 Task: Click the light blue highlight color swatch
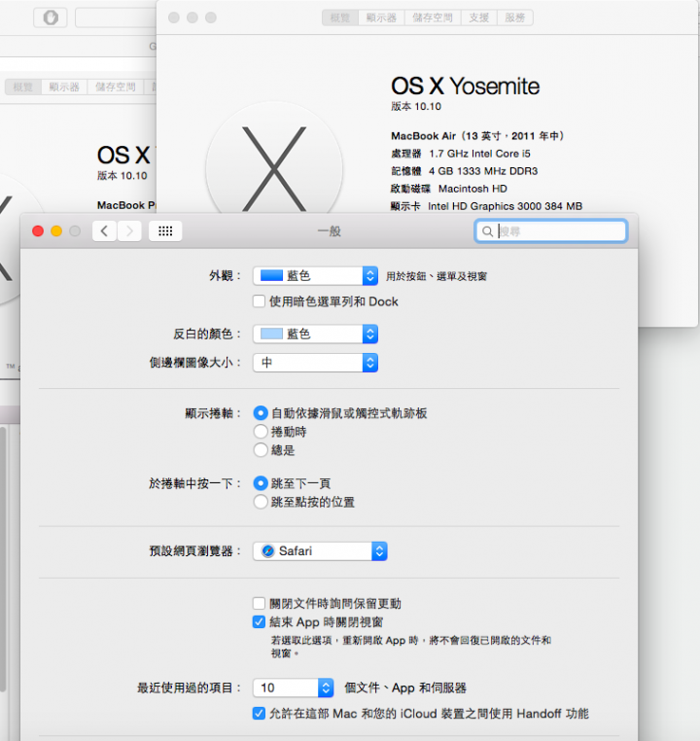pos(271,334)
